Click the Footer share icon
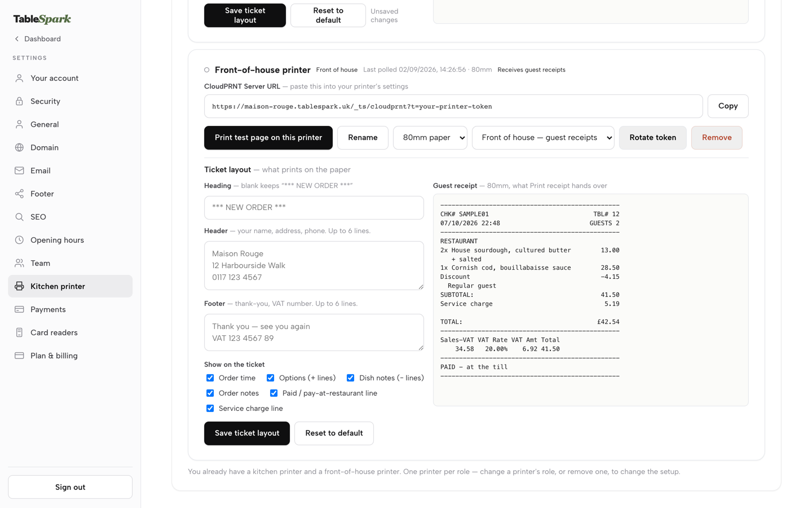 19,194
